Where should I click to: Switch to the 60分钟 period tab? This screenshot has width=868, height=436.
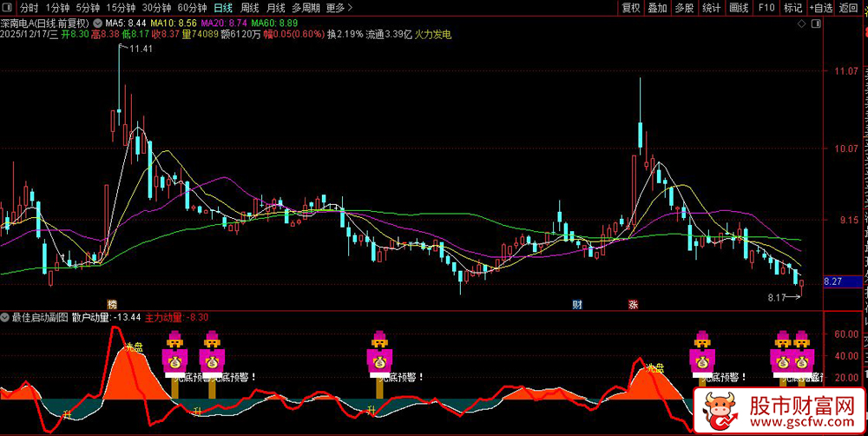192,8
